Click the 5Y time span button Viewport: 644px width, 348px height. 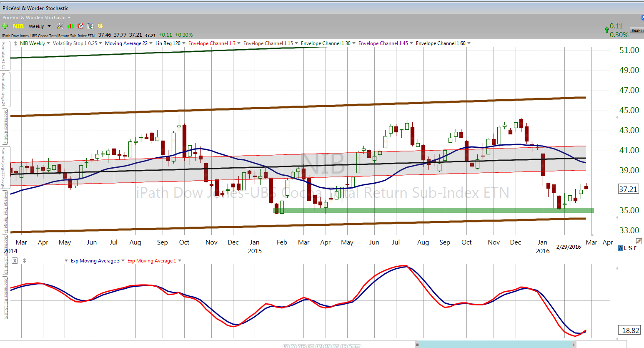click(287, 346)
